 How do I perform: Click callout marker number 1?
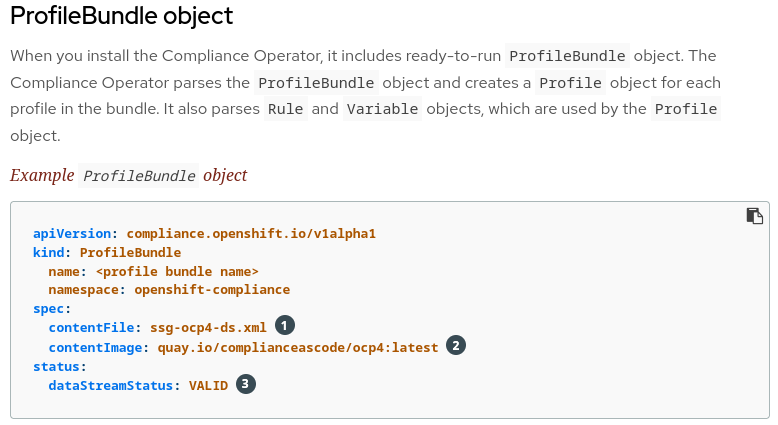pyautogui.click(x=286, y=326)
